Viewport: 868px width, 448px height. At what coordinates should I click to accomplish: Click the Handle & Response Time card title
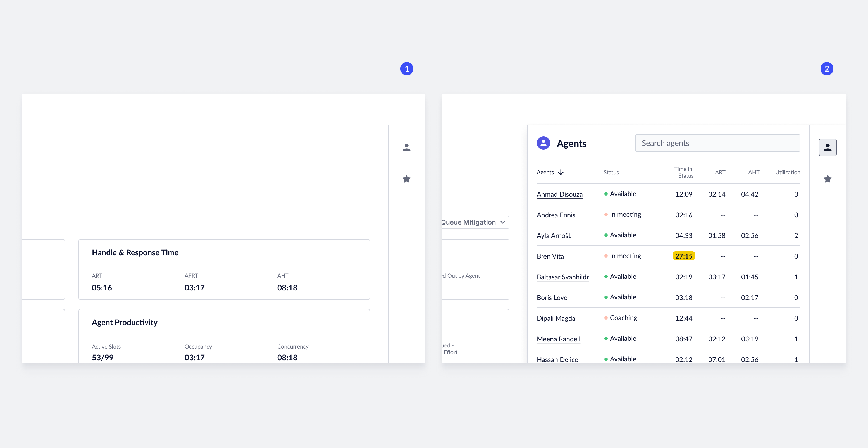(135, 252)
